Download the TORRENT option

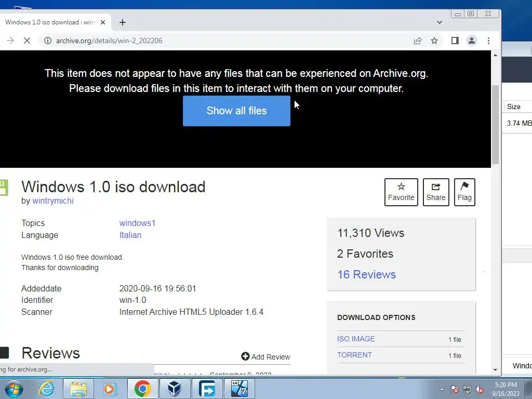tap(354, 355)
